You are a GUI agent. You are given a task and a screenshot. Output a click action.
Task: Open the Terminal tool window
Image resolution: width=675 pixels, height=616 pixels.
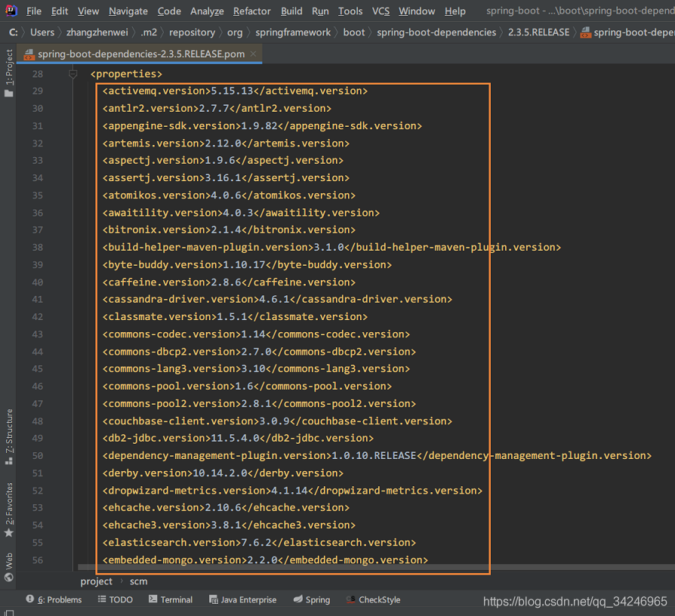click(x=171, y=599)
